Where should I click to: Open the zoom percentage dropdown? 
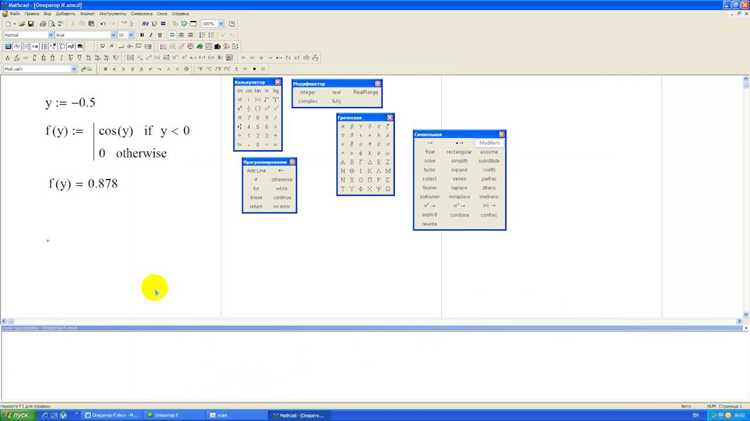[221, 23]
